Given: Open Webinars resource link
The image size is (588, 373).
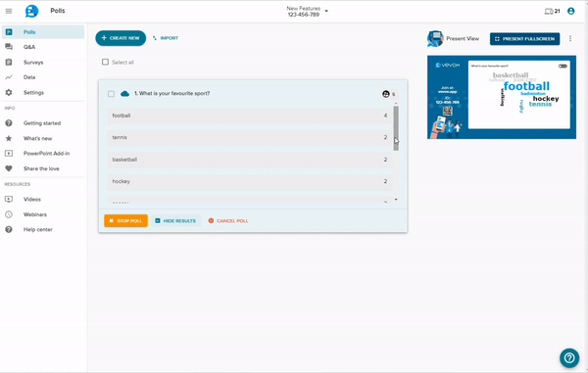Looking at the screenshot, I should point(35,214).
